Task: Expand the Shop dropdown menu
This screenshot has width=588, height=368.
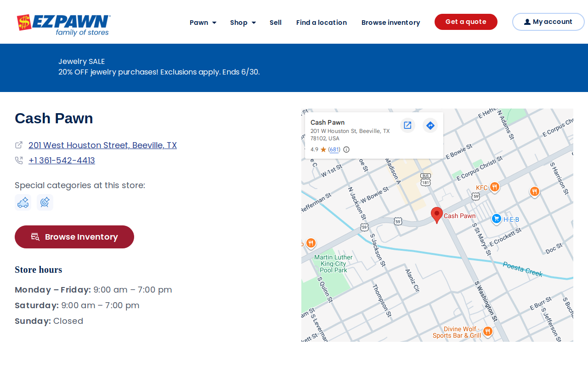Action: tap(243, 23)
